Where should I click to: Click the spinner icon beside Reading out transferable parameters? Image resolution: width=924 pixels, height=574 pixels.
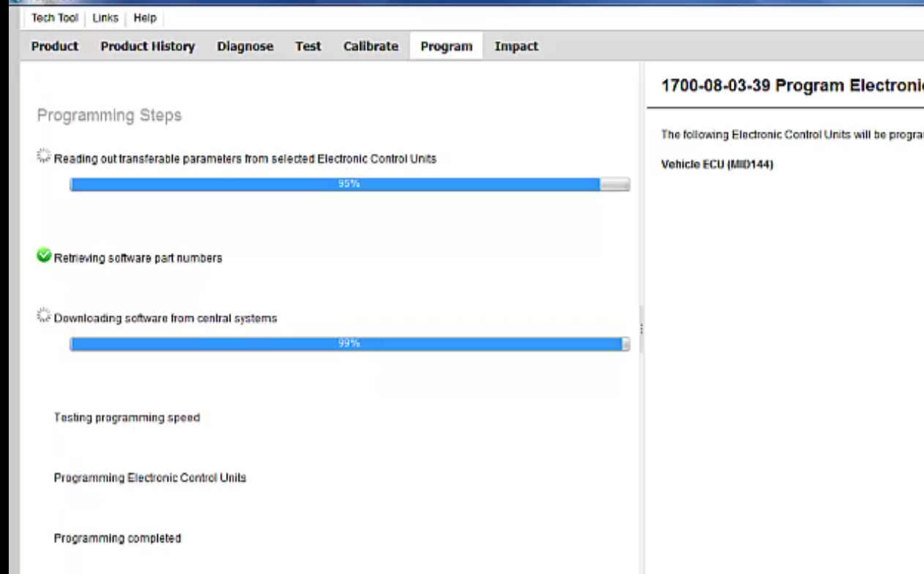(x=42, y=155)
